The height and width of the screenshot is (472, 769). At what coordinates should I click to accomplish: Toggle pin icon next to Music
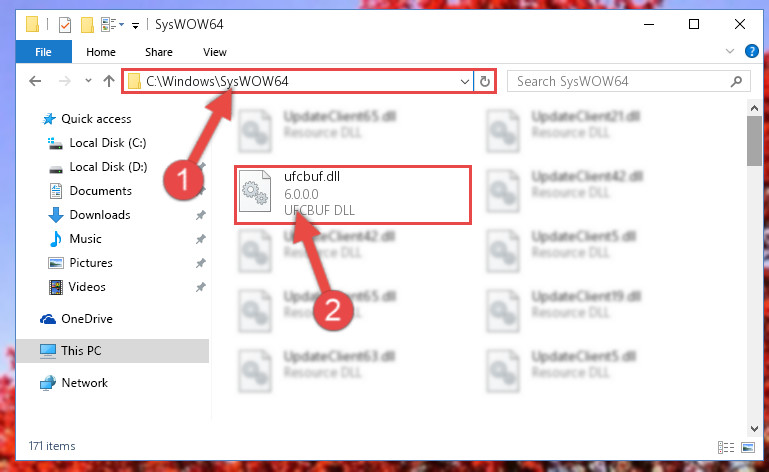201,239
